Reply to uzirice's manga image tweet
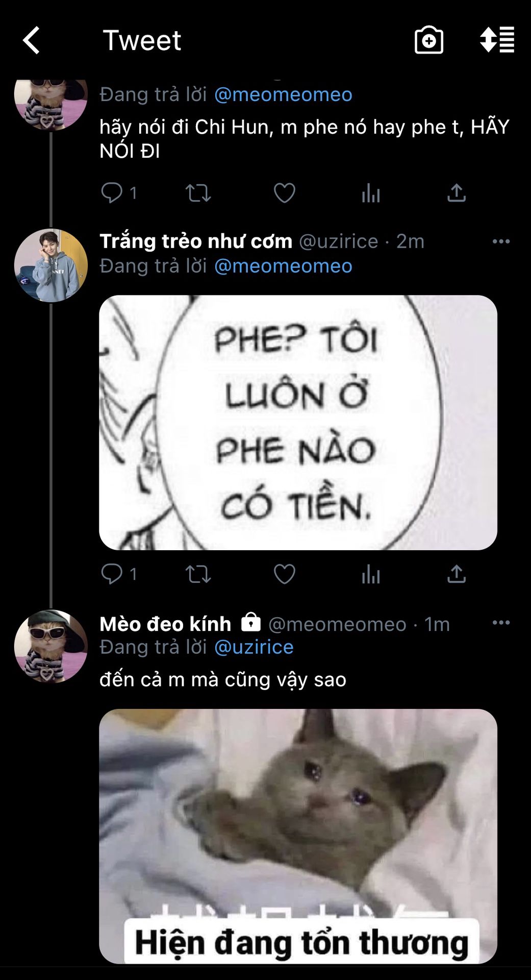The height and width of the screenshot is (980, 531). (x=112, y=574)
